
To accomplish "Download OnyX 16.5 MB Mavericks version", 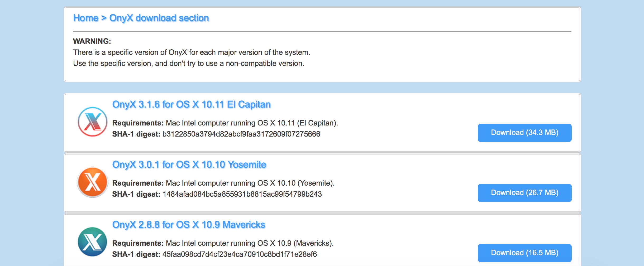I will click(x=524, y=253).
